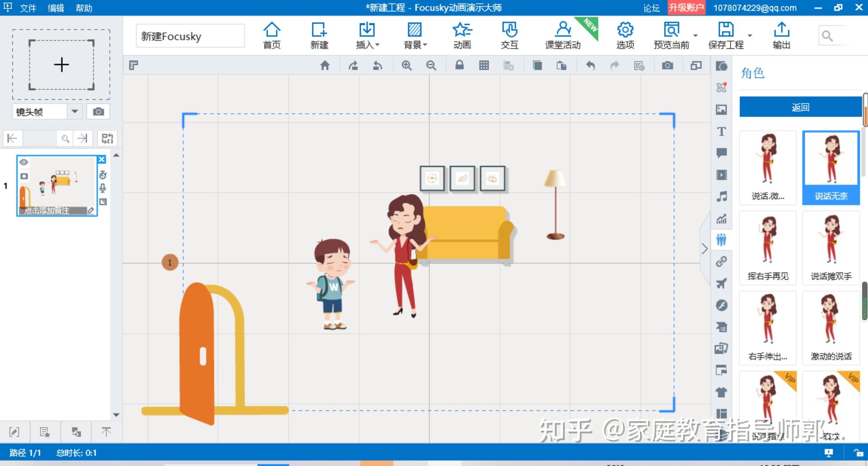Click the stopwatch icon beside frame 1
The image size is (868, 466).
103,175
